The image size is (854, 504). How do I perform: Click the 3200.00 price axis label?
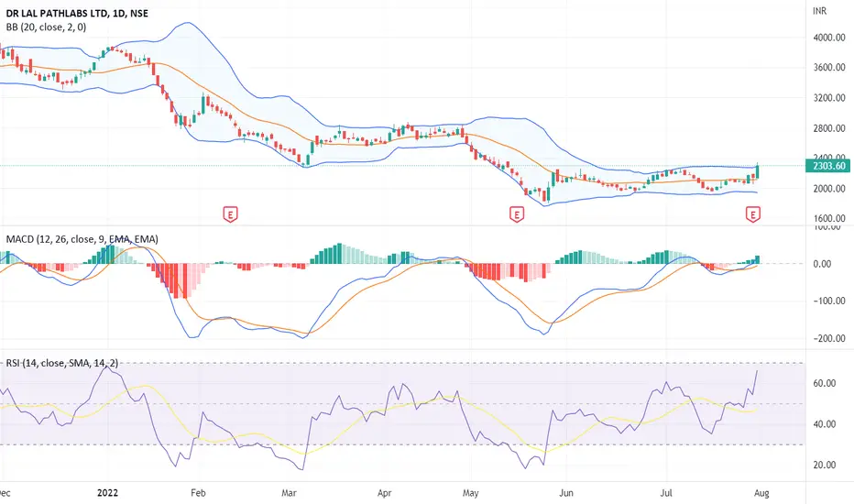829,98
